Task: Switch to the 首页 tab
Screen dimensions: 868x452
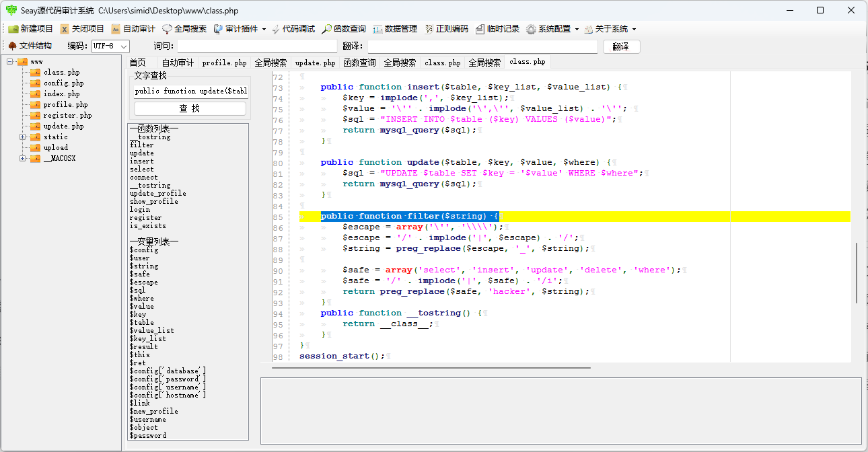Action: coord(138,62)
